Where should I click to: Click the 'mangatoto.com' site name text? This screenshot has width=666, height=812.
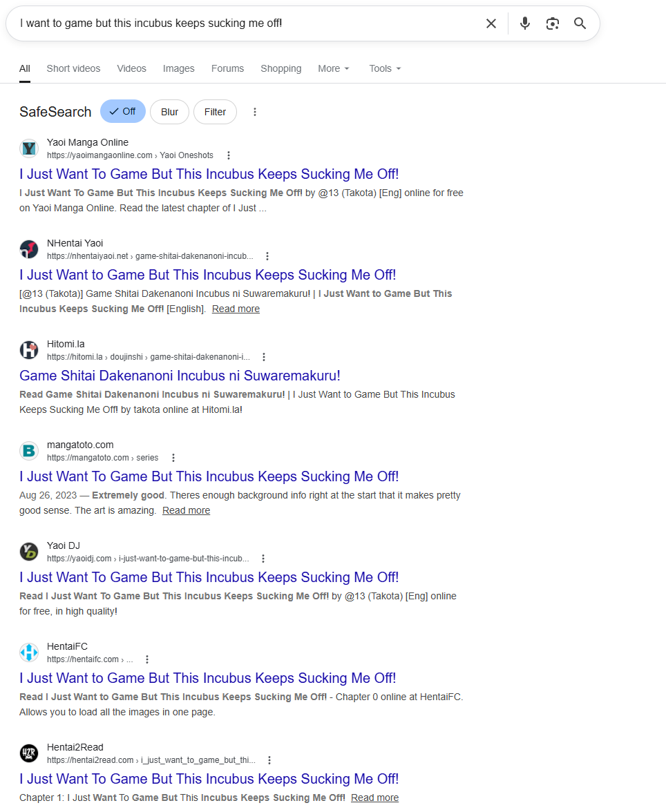click(x=80, y=445)
